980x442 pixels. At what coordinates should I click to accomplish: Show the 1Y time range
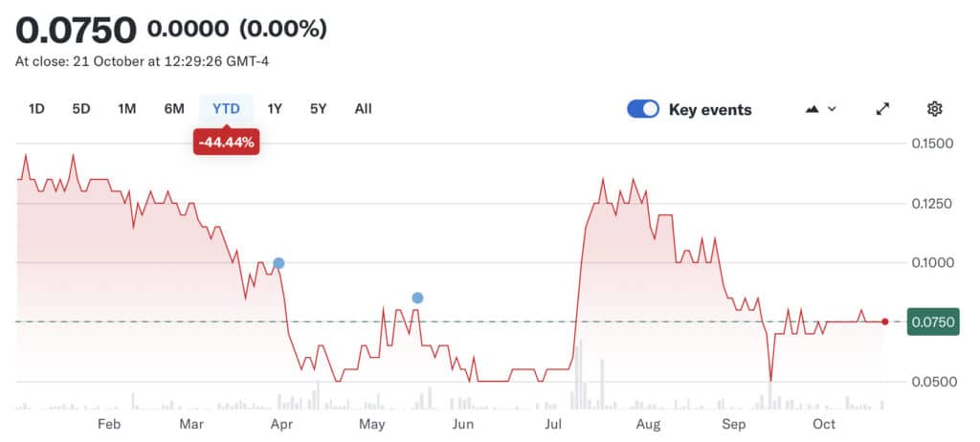(275, 108)
